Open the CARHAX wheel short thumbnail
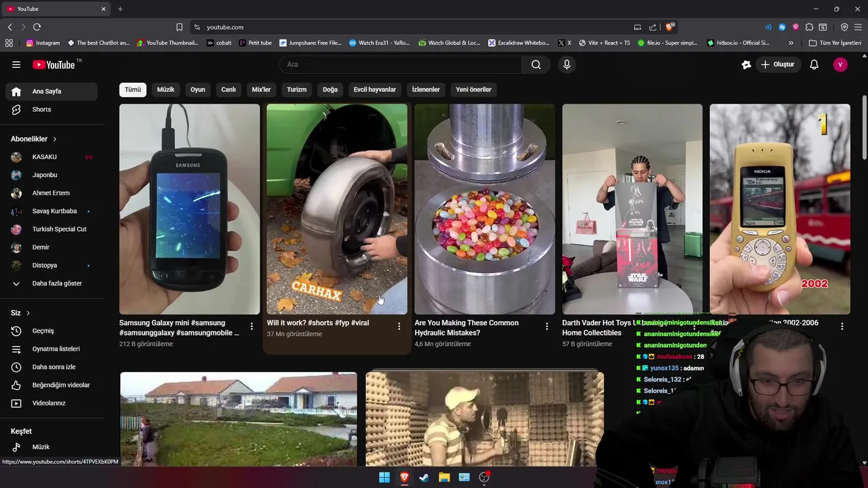 [x=337, y=209]
